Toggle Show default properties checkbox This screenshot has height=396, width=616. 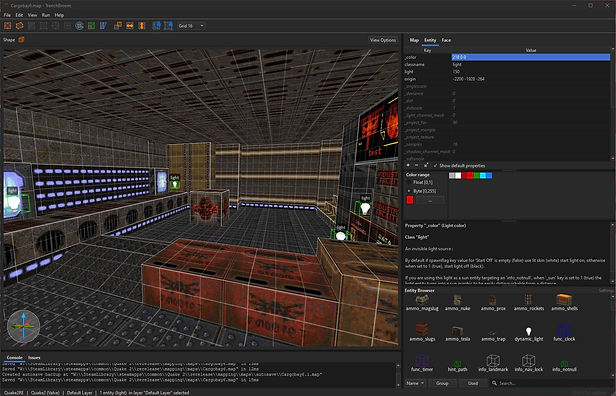pyautogui.click(x=459, y=166)
